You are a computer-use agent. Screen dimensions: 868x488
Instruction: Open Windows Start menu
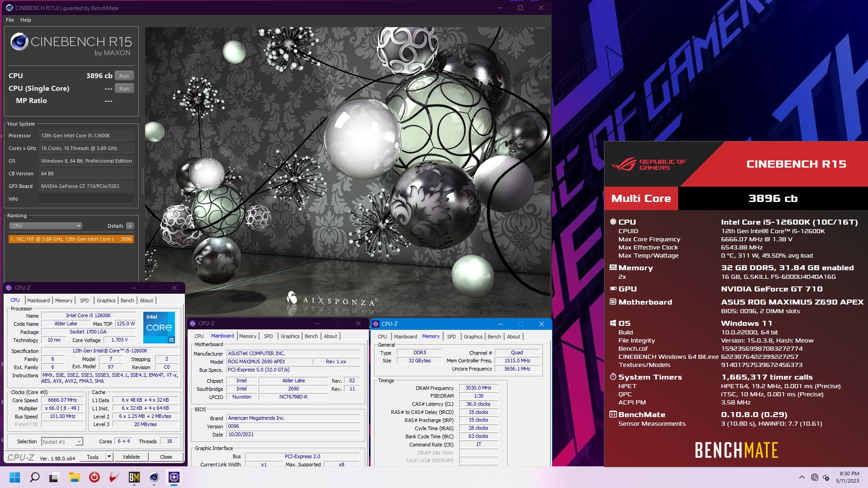click(x=14, y=477)
